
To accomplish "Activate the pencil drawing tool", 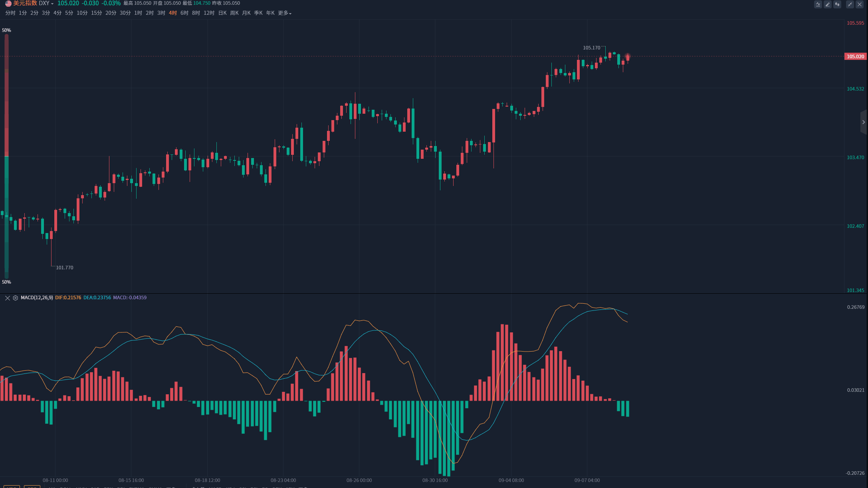I will pyautogui.click(x=828, y=4).
